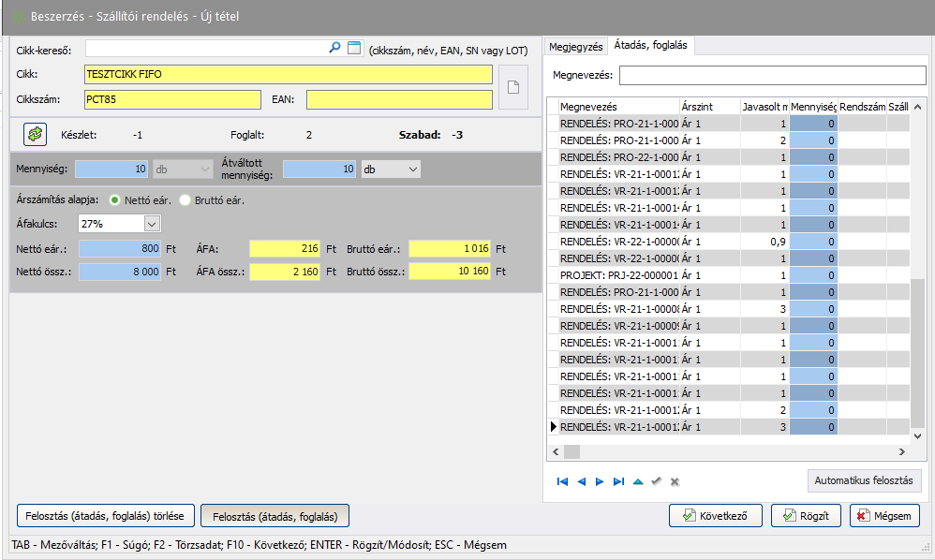Image resolution: width=935 pixels, height=560 pixels.
Task: Click the blank document icon beside Cikk
Action: coord(512,87)
